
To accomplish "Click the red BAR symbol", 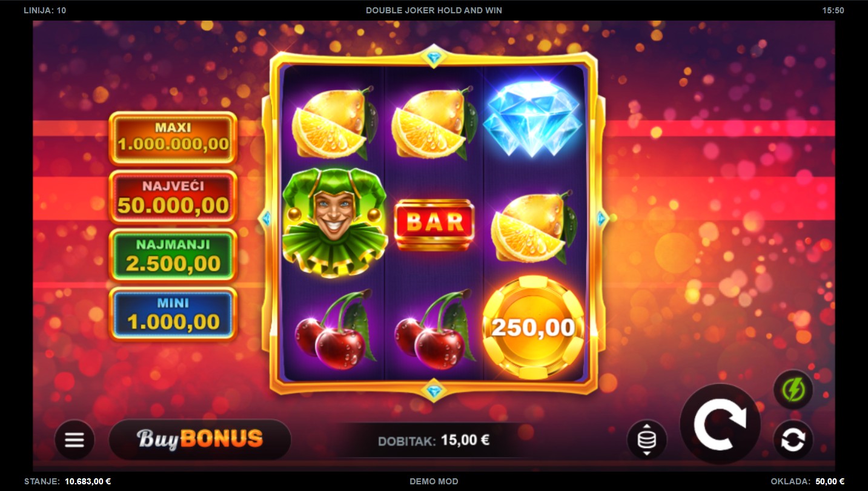I will [434, 223].
